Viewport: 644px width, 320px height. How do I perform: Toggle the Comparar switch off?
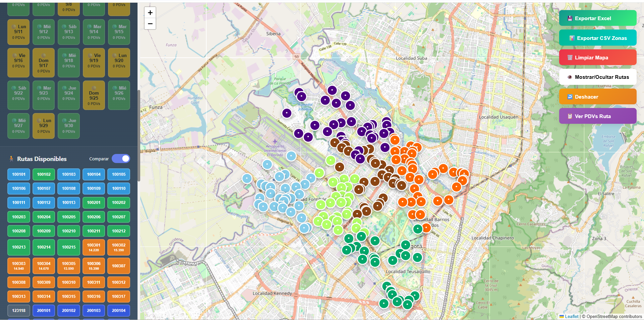[121, 158]
